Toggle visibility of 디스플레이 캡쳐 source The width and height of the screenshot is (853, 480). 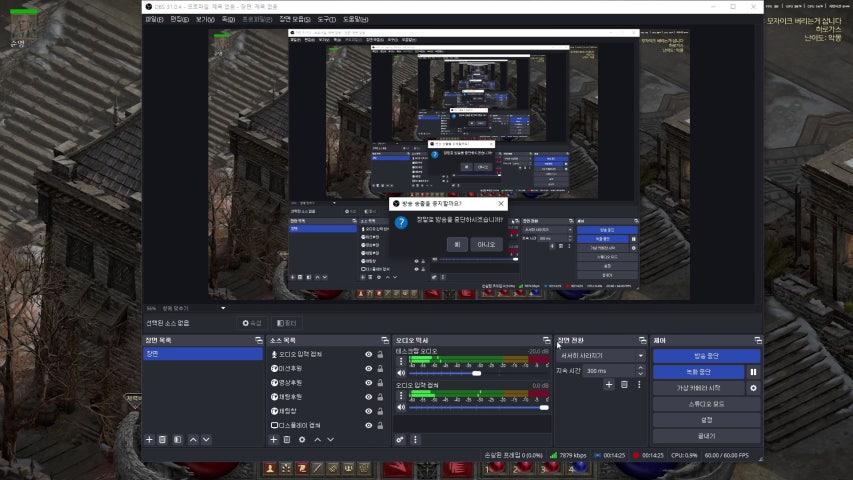coord(368,425)
